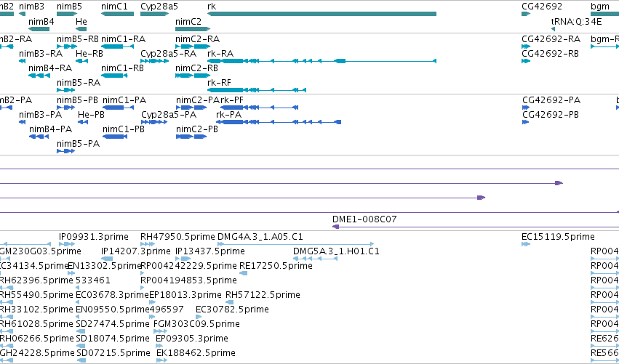Select the CG42692-RB transcript label
The width and height of the screenshot is (619, 364).
[x=551, y=53]
